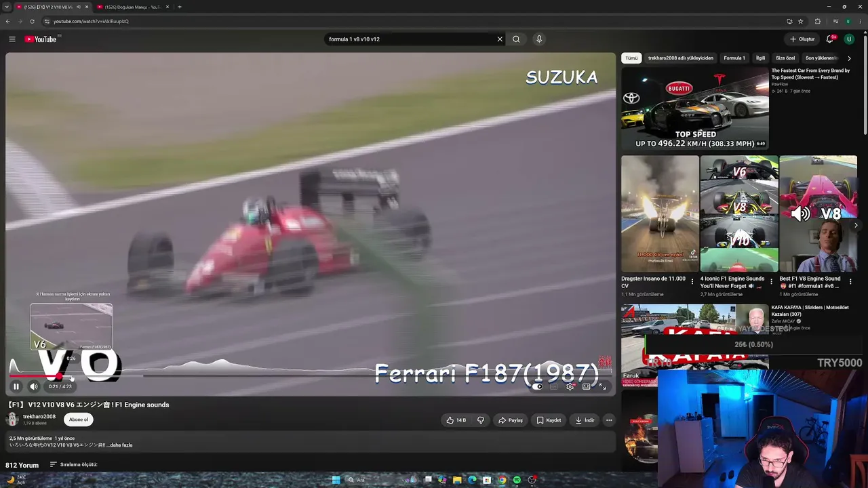Show next shorts with the arrow

click(856, 225)
